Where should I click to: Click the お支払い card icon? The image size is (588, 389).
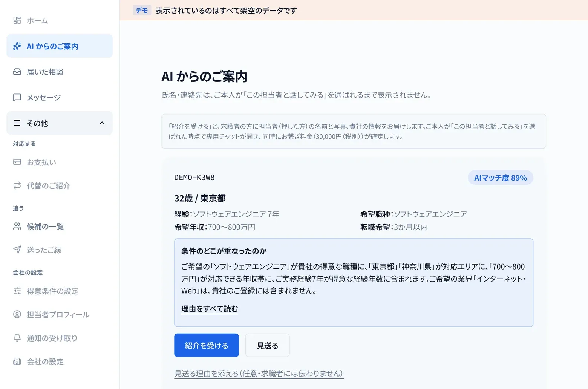(x=17, y=162)
